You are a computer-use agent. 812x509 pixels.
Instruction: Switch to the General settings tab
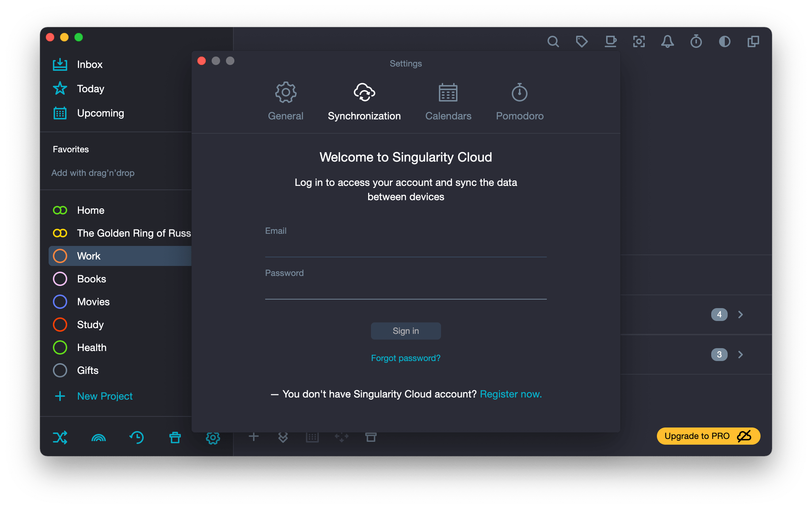[286, 102]
